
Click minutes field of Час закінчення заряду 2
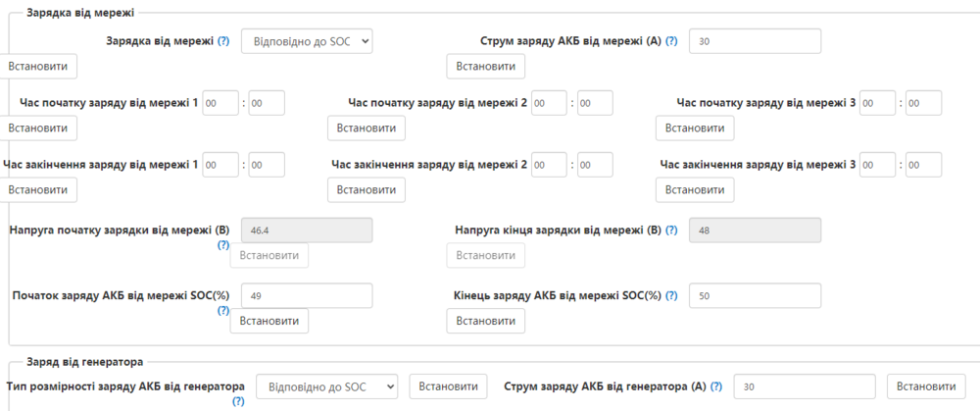click(x=595, y=166)
